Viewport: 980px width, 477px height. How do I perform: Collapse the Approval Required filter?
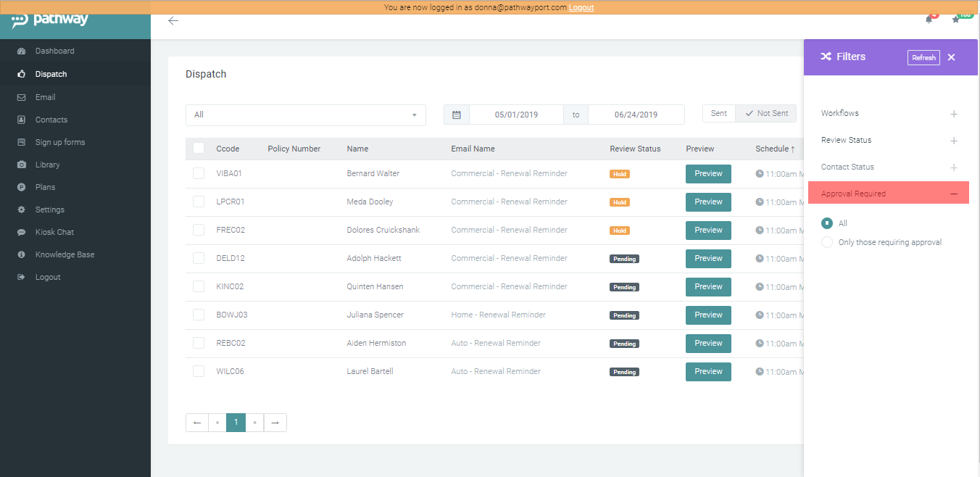tap(954, 192)
